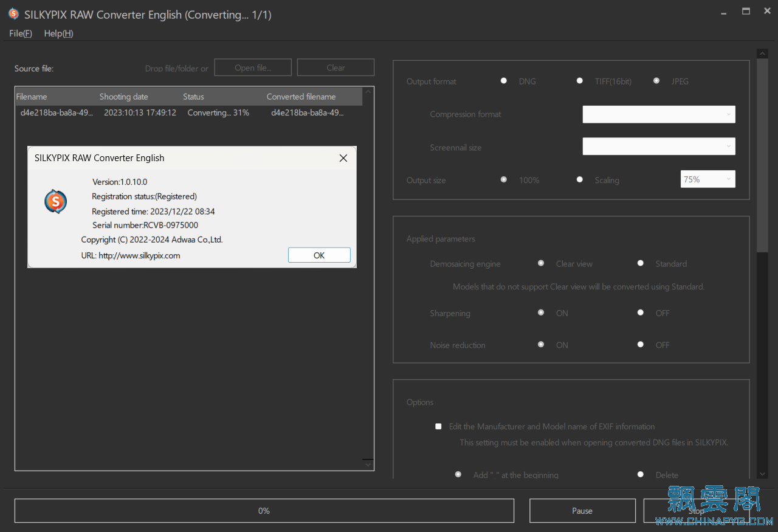Stop the conversion
The image size is (778, 532).
pos(697,511)
